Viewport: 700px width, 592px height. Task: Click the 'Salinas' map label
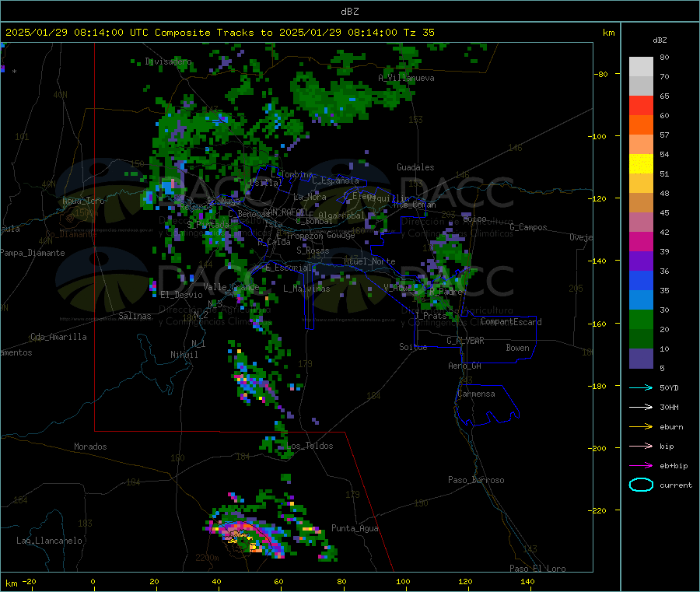click(x=135, y=316)
